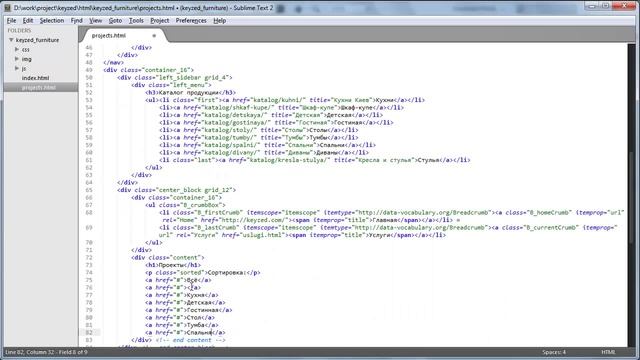The width and height of the screenshot is (640, 360).
Task: Select the css folder in sidebar
Action: click(26, 49)
